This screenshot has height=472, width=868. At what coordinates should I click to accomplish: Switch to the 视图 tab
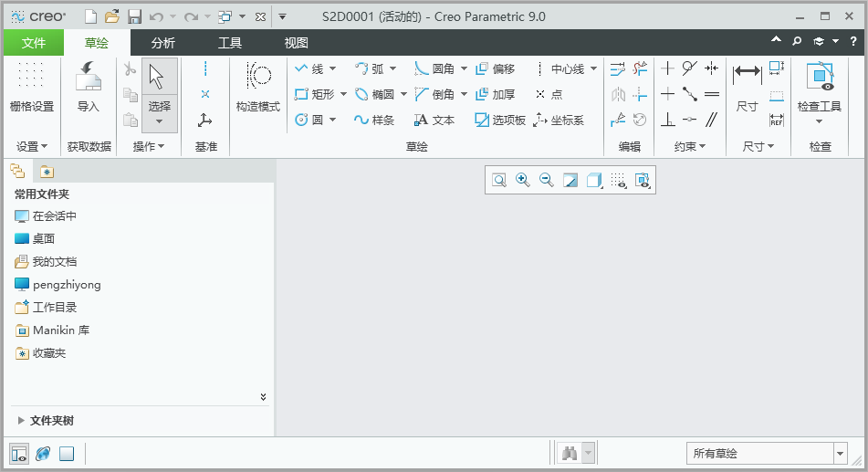click(x=296, y=43)
